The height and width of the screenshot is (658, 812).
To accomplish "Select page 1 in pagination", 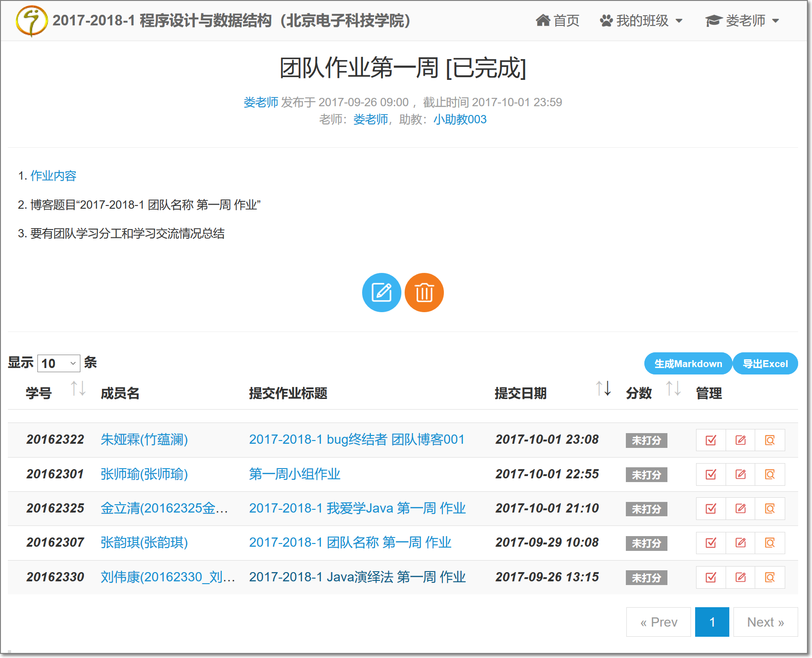I will (x=712, y=622).
